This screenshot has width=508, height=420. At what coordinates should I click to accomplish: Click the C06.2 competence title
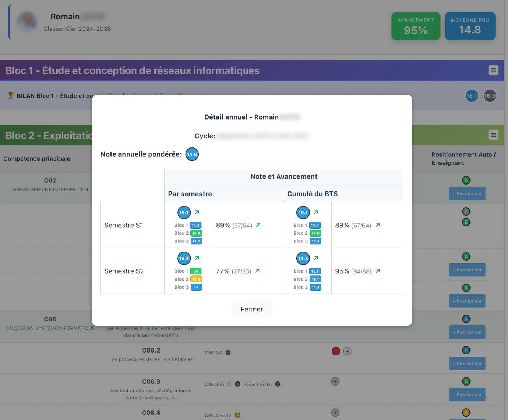coord(151,350)
